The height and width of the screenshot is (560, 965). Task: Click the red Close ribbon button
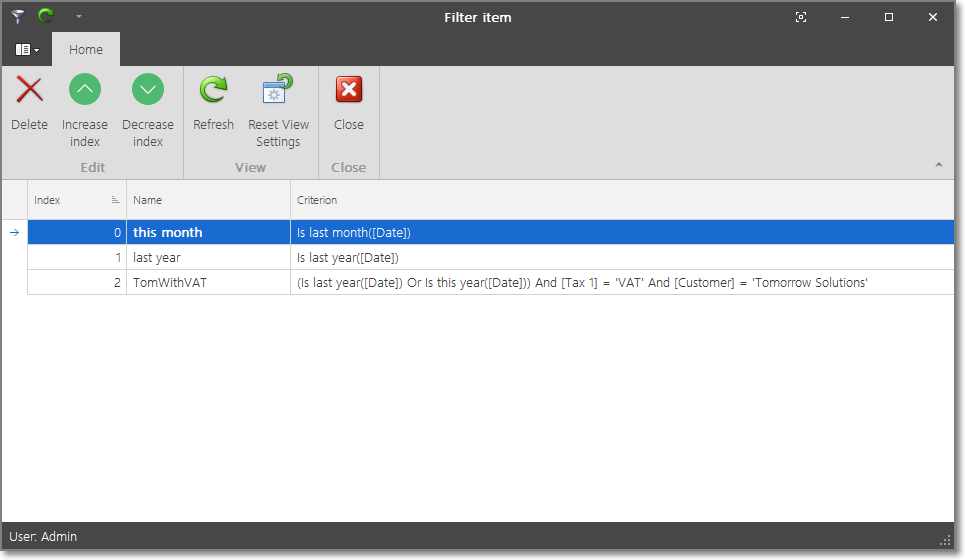(349, 103)
